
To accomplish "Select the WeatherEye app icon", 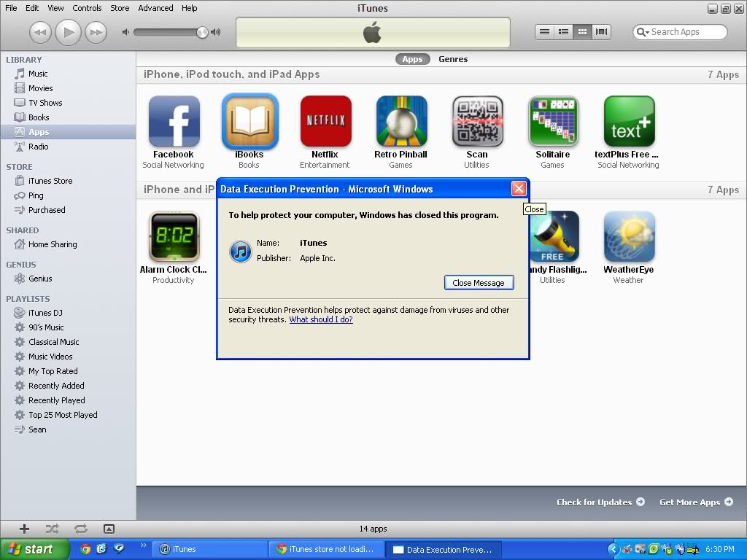I will click(x=629, y=237).
